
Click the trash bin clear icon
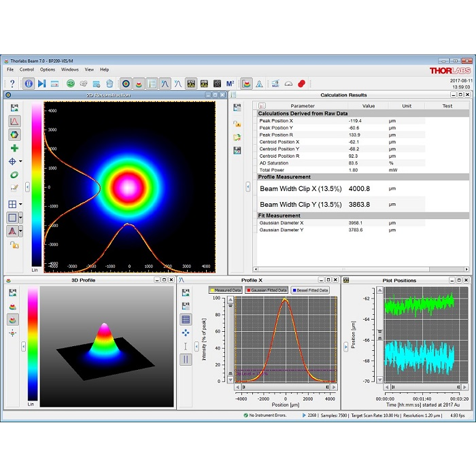109,84
